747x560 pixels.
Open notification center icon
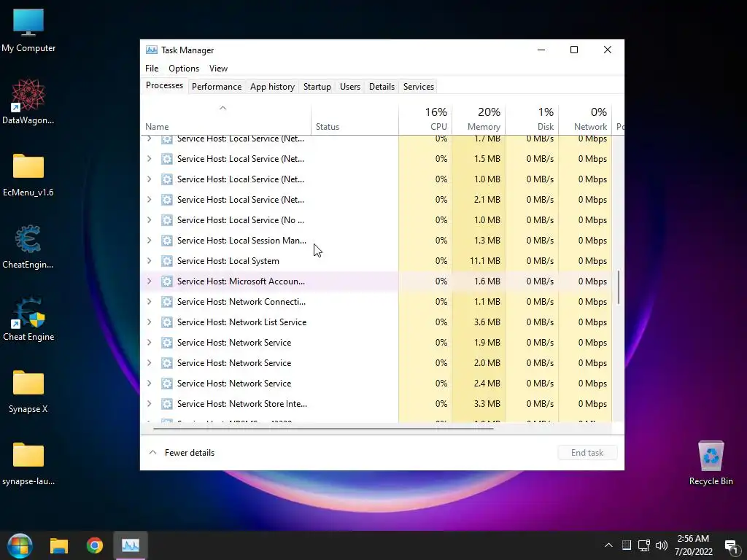[731, 545]
